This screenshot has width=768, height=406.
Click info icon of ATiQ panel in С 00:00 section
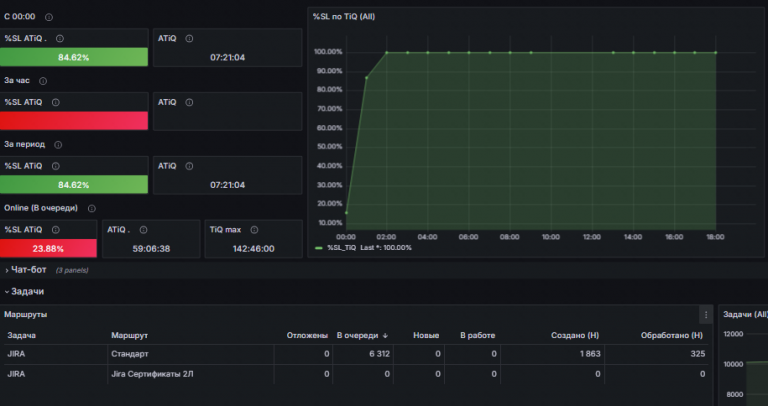(189, 39)
